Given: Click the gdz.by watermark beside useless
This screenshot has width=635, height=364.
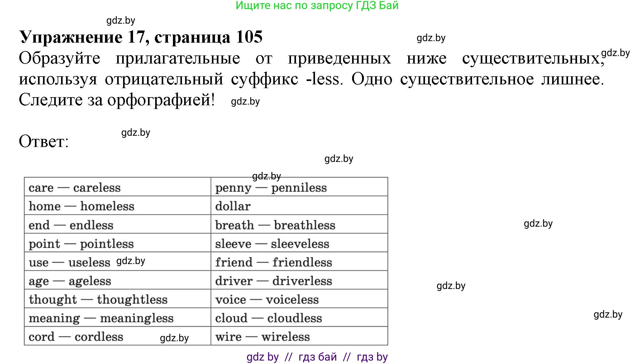Looking at the screenshot, I should coord(130,261).
